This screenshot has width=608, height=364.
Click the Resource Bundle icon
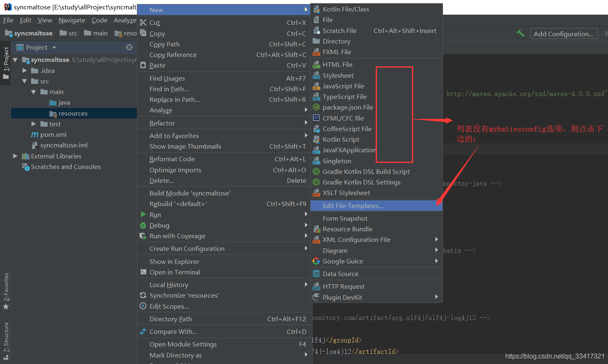tap(317, 229)
